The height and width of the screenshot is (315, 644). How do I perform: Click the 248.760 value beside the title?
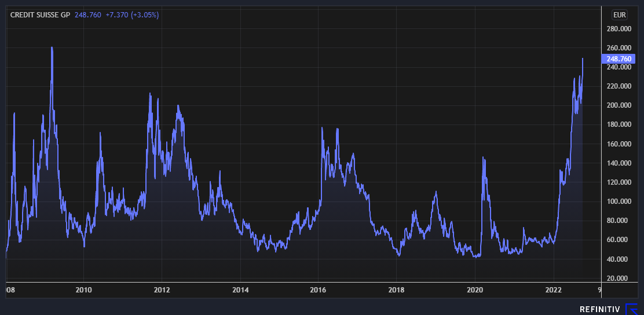[x=88, y=15]
